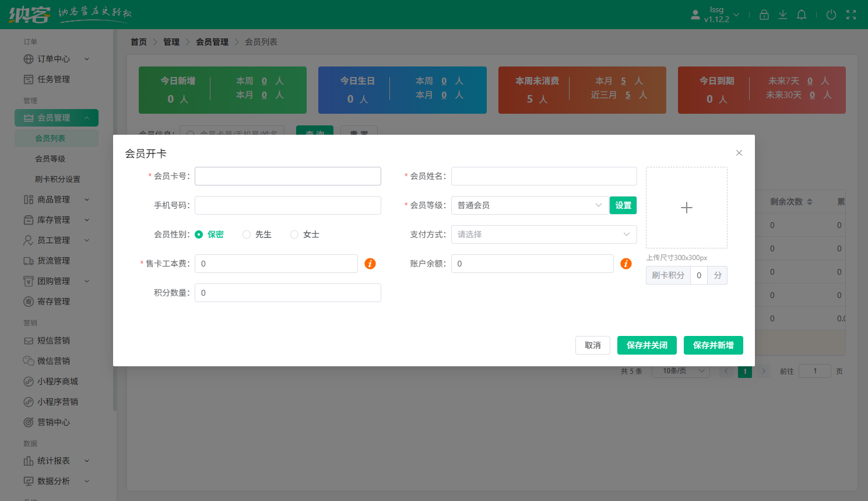Click the 会员卡号 input field
Image resolution: width=868 pixels, height=501 pixels.
point(287,176)
